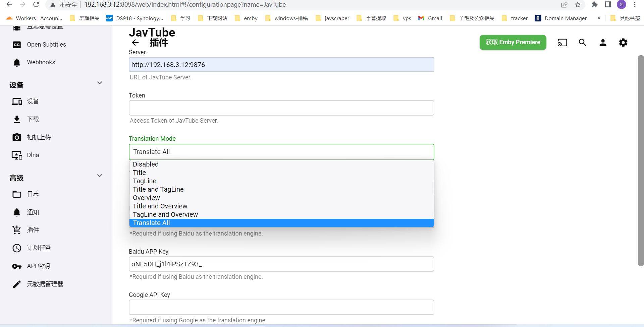
Task: Open the vps bookmarks folder
Action: [402, 18]
